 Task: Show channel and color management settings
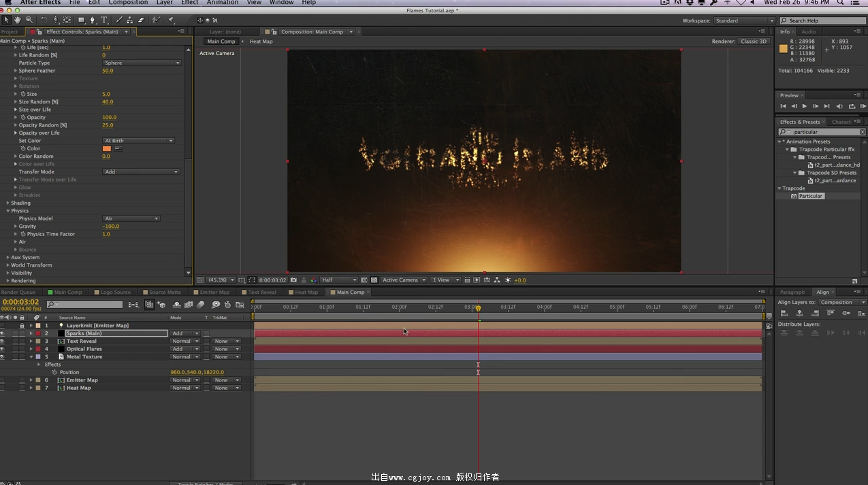(313, 280)
